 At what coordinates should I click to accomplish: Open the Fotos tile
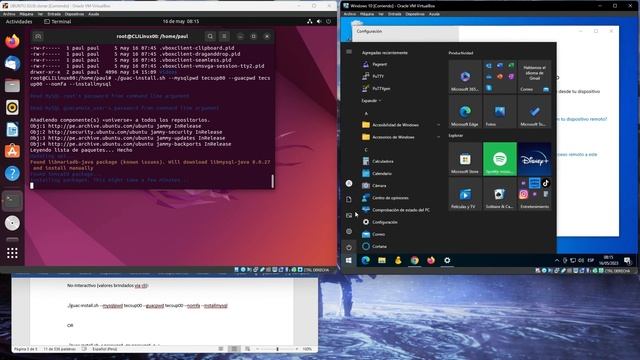click(500, 111)
